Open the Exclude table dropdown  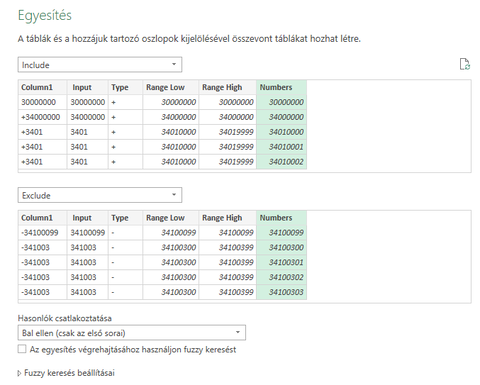100,195
